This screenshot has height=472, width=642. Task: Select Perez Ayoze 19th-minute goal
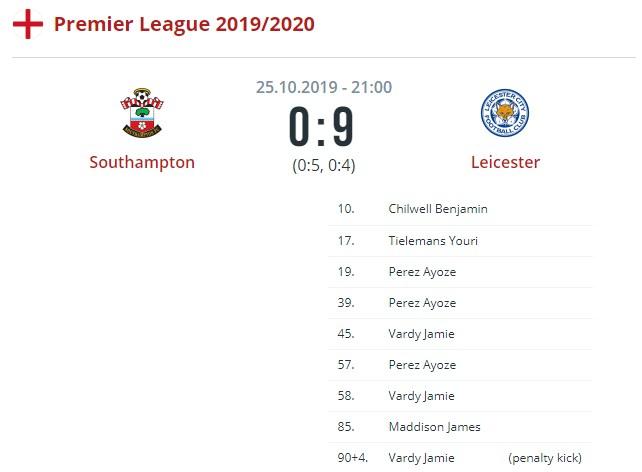pyautogui.click(x=422, y=272)
